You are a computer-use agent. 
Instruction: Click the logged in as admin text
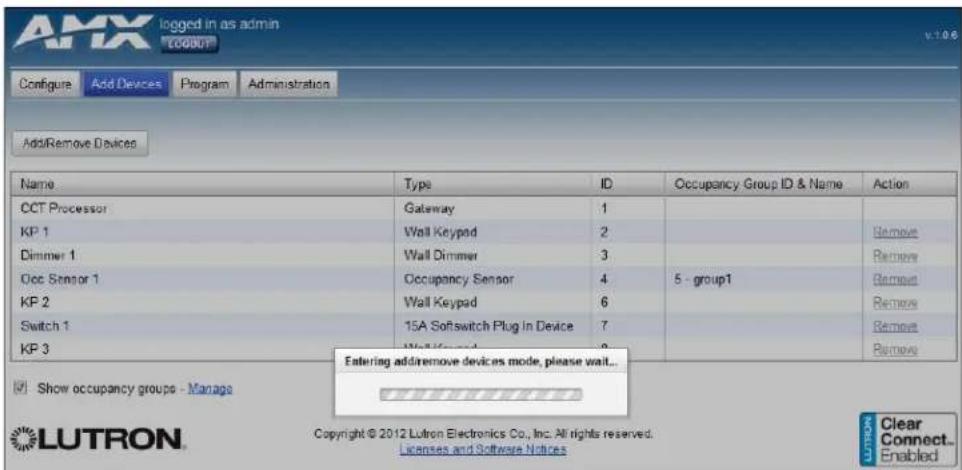[219, 25]
